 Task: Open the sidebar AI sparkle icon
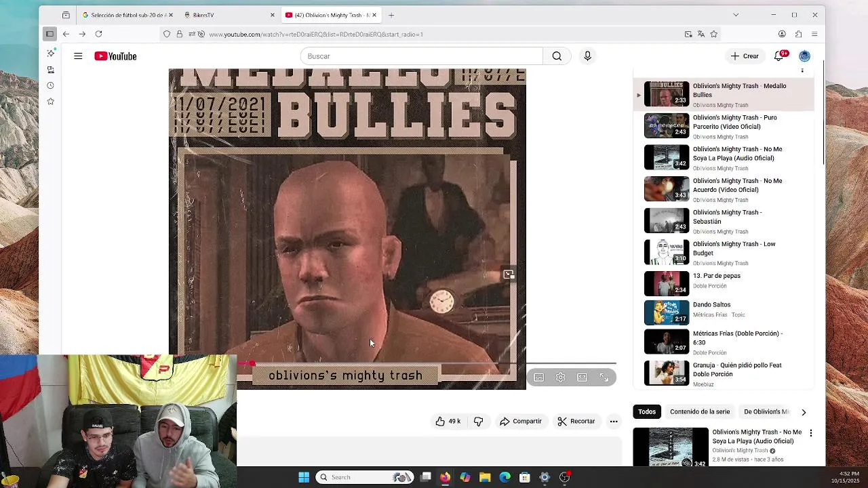click(x=50, y=53)
